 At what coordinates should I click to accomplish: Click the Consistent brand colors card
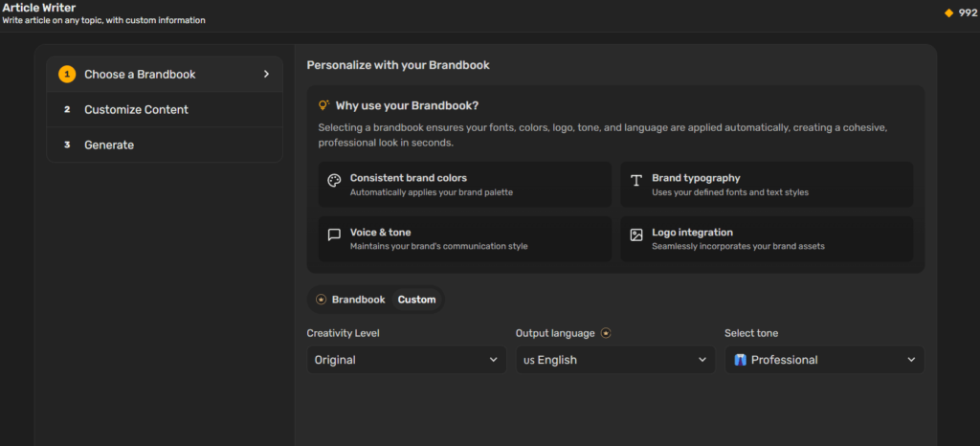pyautogui.click(x=465, y=185)
